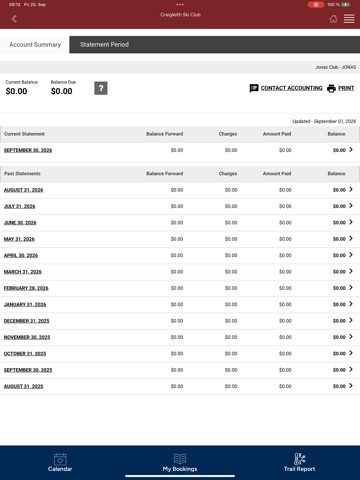Screen dimensions: 360x480
Task: Open September 30, 2025 statement
Action: 28,370
